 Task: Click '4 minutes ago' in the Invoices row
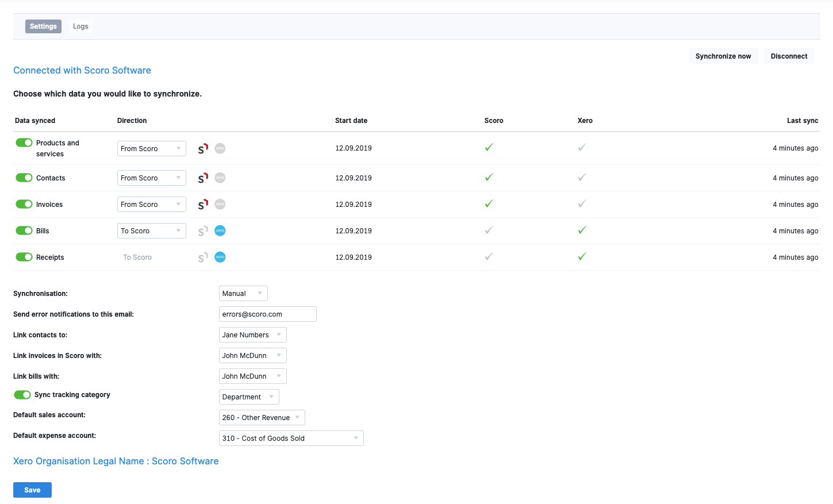pos(796,205)
